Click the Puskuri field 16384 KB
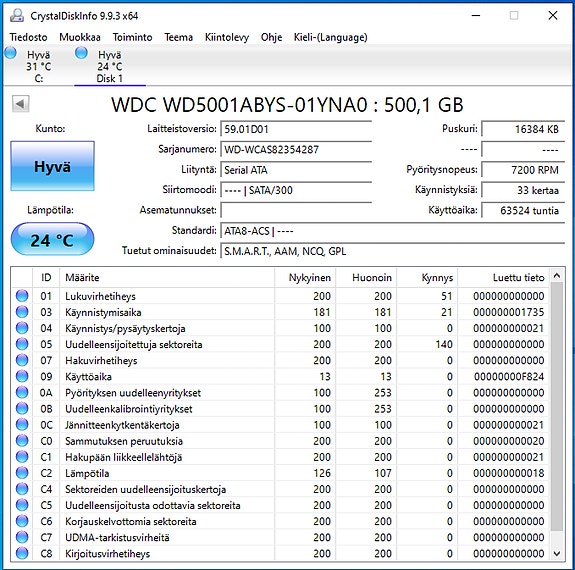Image resolution: width=575 pixels, height=570 pixels. point(523,129)
